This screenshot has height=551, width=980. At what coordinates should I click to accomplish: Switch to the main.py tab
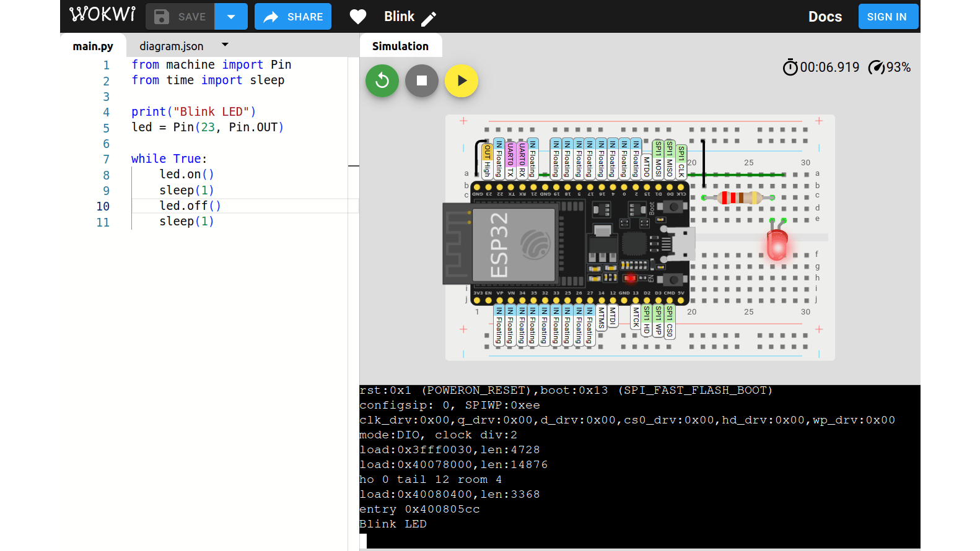(x=93, y=46)
